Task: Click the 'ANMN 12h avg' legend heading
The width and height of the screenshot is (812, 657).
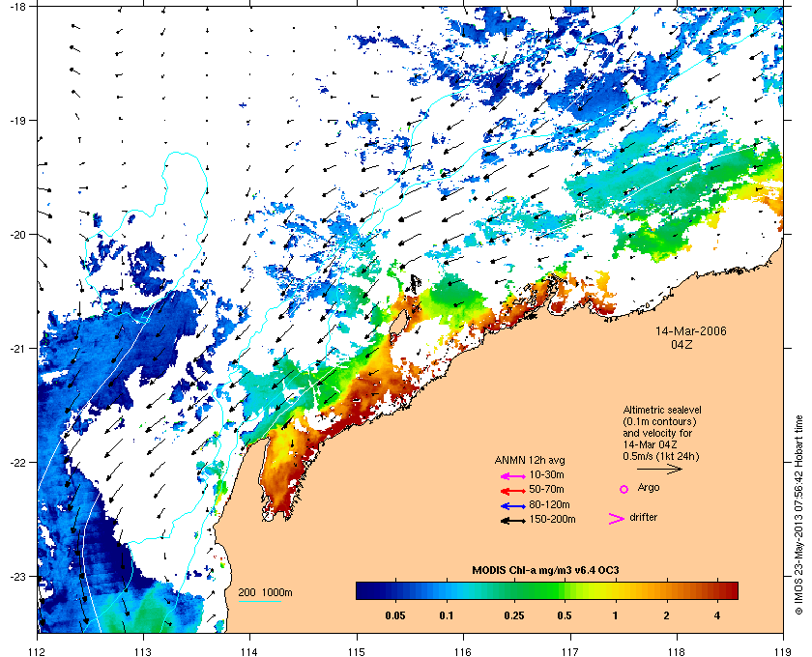Action: pyautogui.click(x=530, y=460)
